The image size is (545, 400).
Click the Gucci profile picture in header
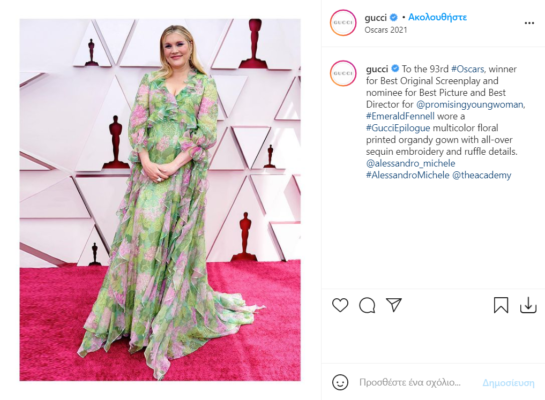point(343,23)
